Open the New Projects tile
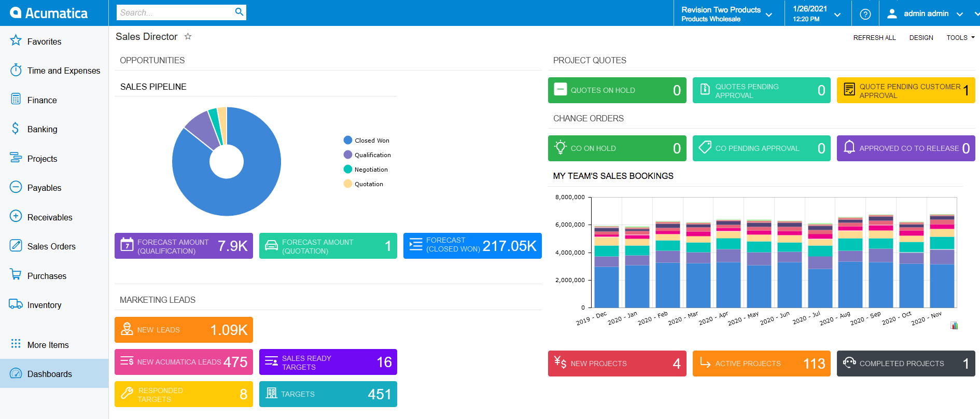The height and width of the screenshot is (419, 980). [x=617, y=364]
